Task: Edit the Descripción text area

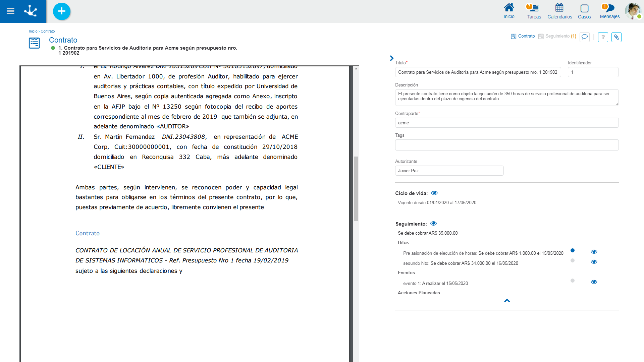Action: click(507, 98)
